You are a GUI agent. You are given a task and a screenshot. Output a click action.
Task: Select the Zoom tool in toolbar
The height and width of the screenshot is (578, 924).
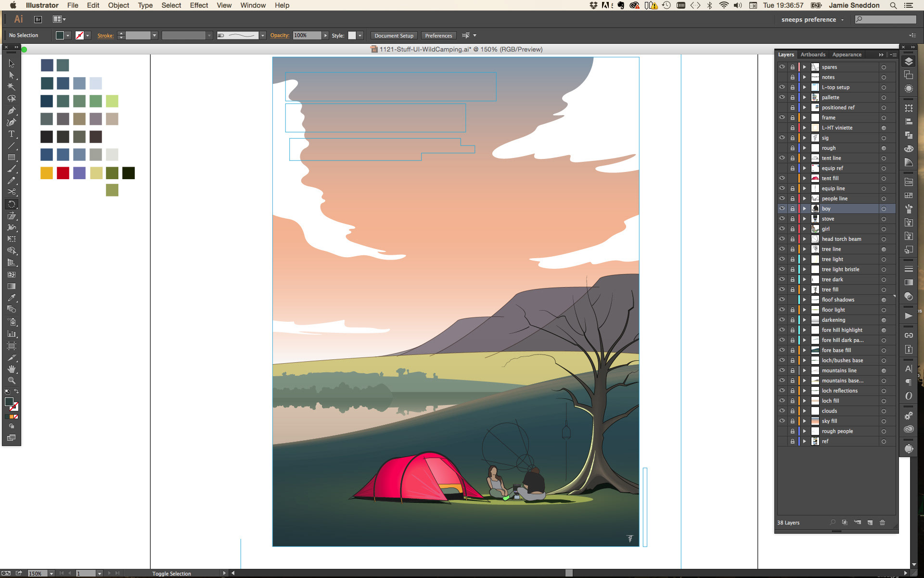(12, 381)
